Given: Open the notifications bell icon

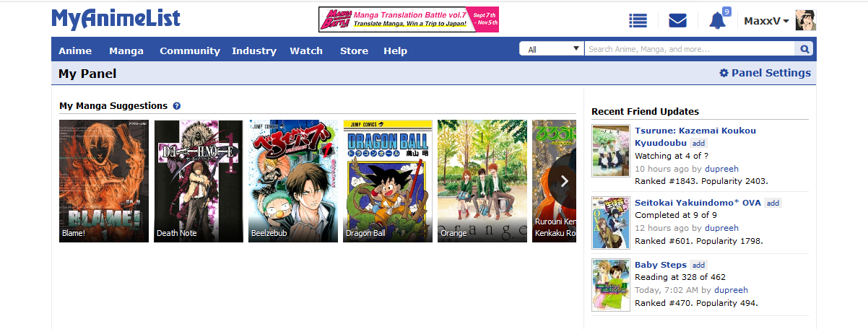Looking at the screenshot, I should (717, 21).
